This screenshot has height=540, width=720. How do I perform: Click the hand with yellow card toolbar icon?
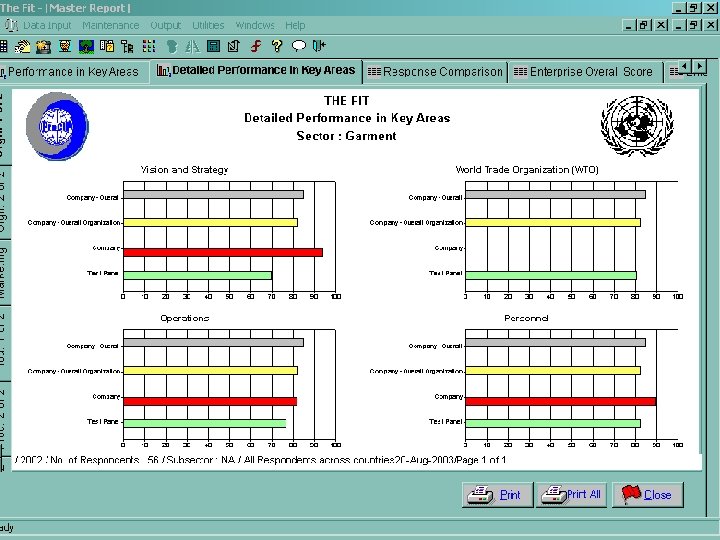click(22, 46)
